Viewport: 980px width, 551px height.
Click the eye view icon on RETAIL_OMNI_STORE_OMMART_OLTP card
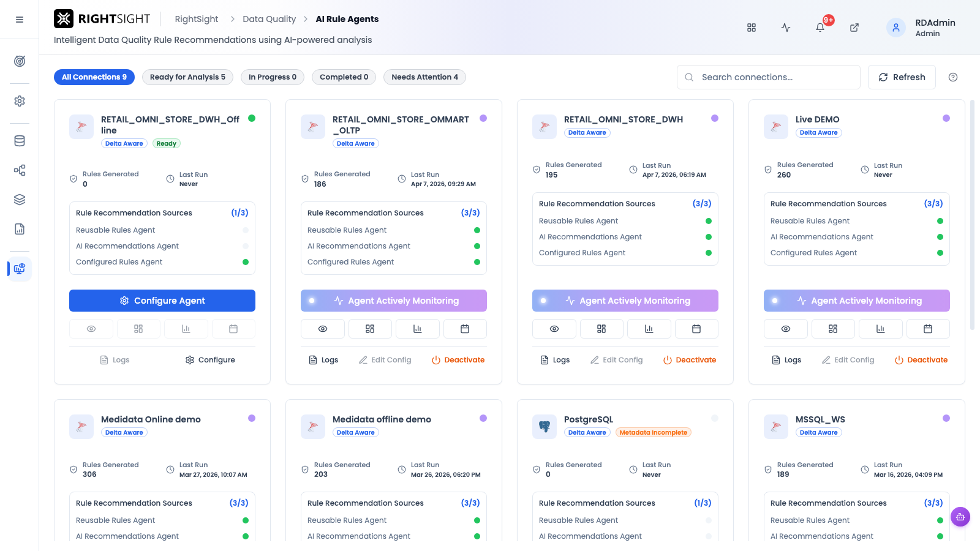coord(323,329)
